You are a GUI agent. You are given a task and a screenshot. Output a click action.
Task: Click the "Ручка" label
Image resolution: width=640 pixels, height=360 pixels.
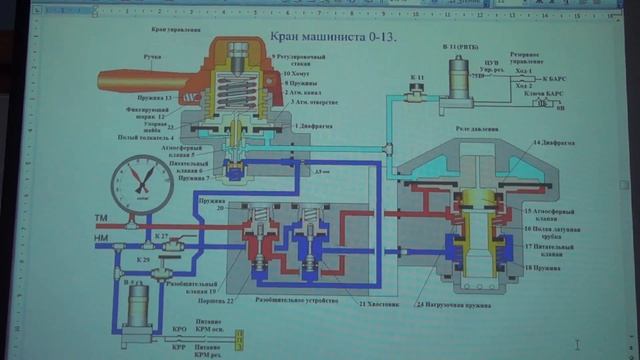pos(152,57)
